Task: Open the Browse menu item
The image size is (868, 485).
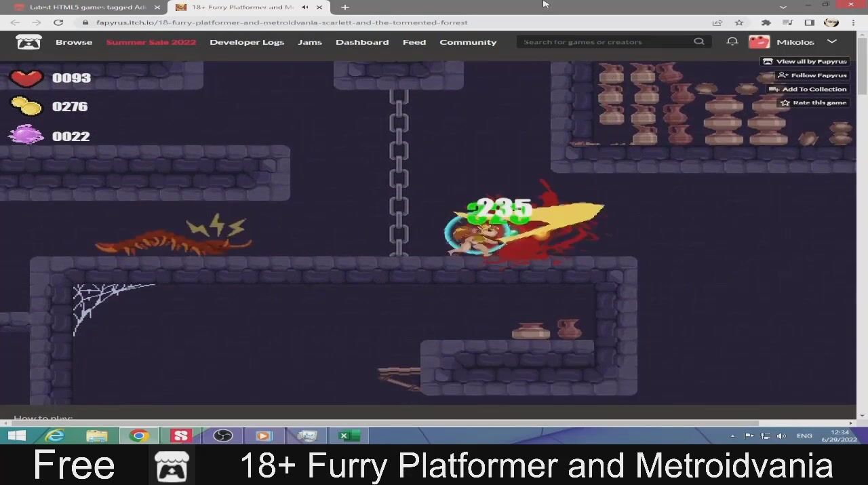Action: pyautogui.click(x=74, y=42)
